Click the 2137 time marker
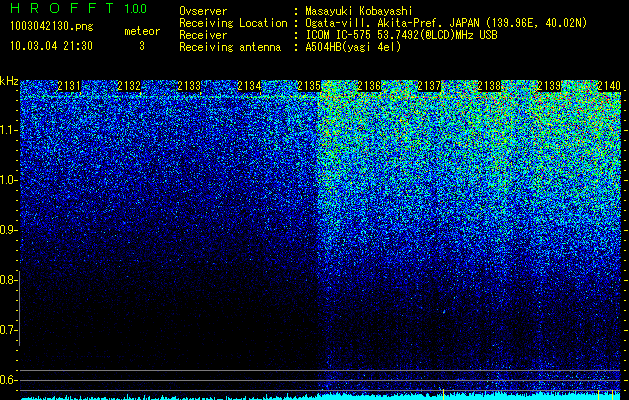 pyautogui.click(x=429, y=86)
